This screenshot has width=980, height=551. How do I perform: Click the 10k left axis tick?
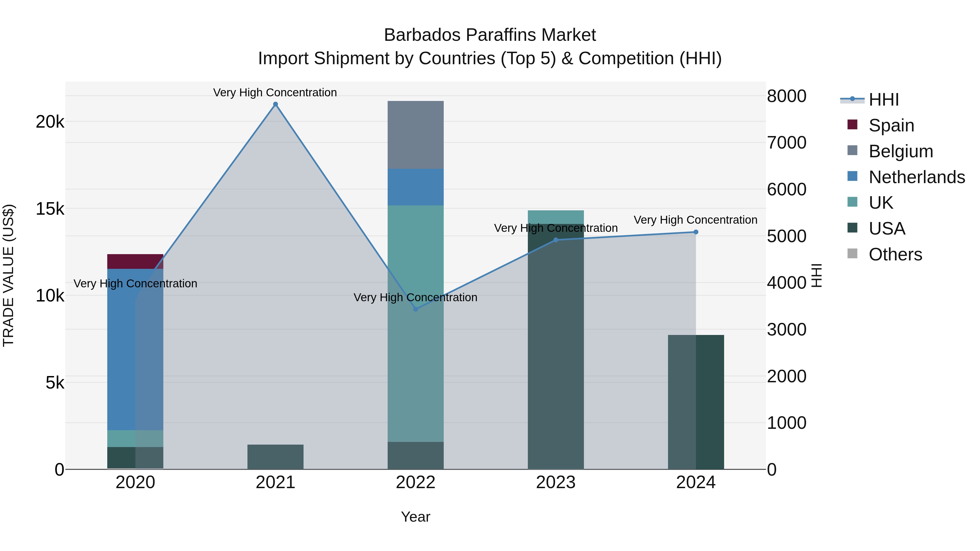pos(50,296)
